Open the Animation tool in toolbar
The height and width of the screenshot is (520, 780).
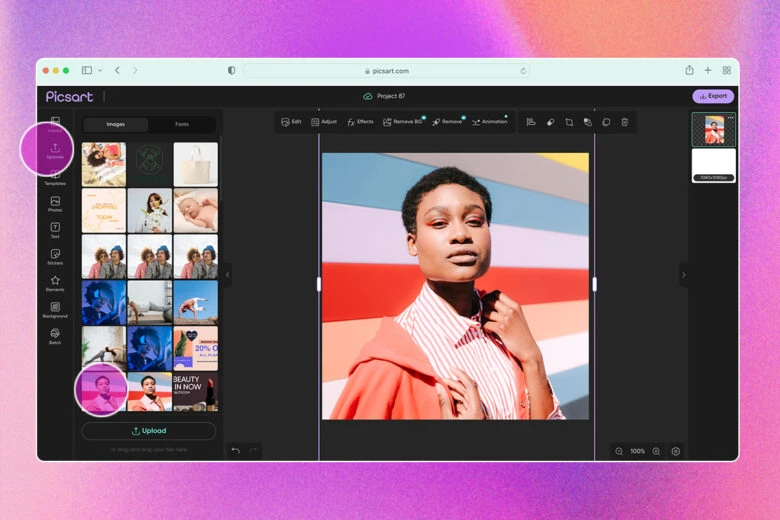[489, 122]
